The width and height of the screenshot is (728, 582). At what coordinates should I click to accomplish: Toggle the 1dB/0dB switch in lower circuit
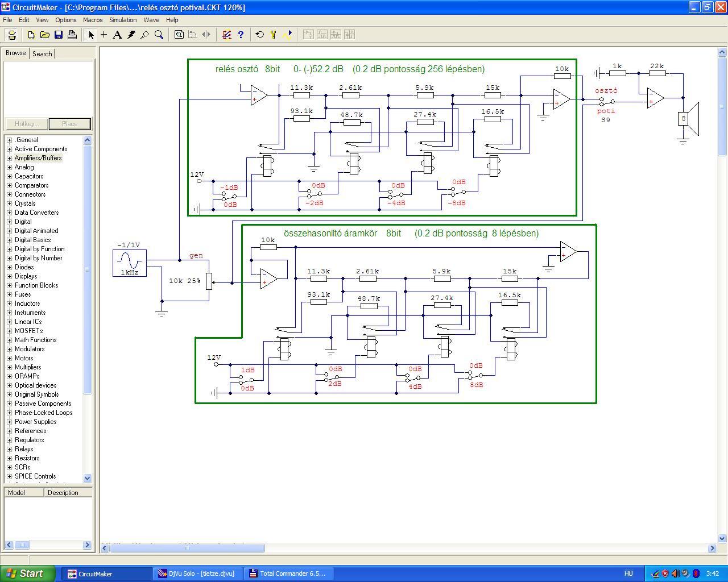pyautogui.click(x=247, y=379)
